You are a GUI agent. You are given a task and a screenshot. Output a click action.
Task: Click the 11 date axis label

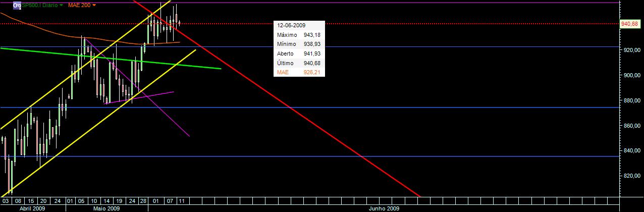(181, 200)
